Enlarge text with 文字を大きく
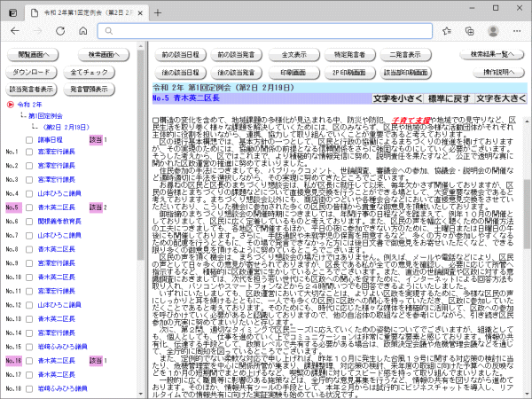Screen dimensions: 532x399 pyautogui.click(x=501, y=98)
